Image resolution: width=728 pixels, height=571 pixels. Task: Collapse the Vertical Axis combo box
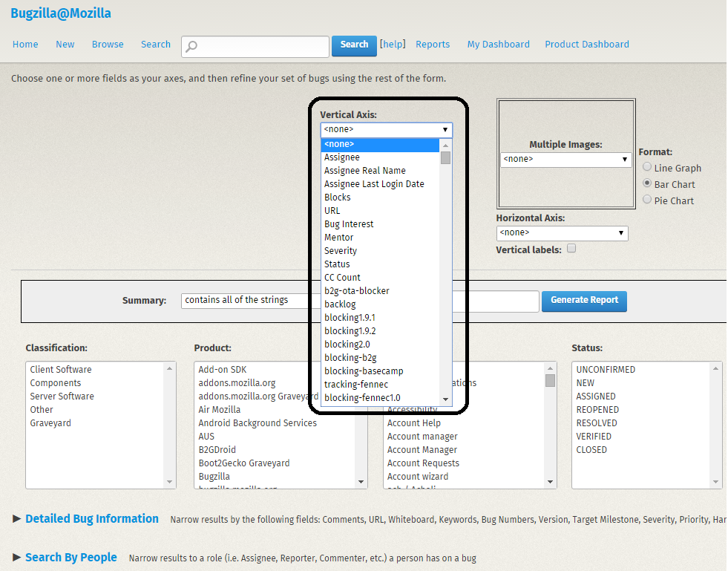[x=387, y=130]
